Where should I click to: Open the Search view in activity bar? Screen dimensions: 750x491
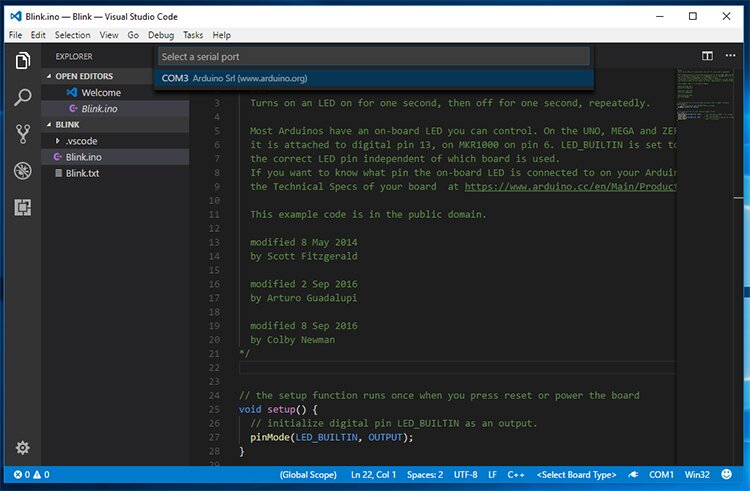pos(22,97)
